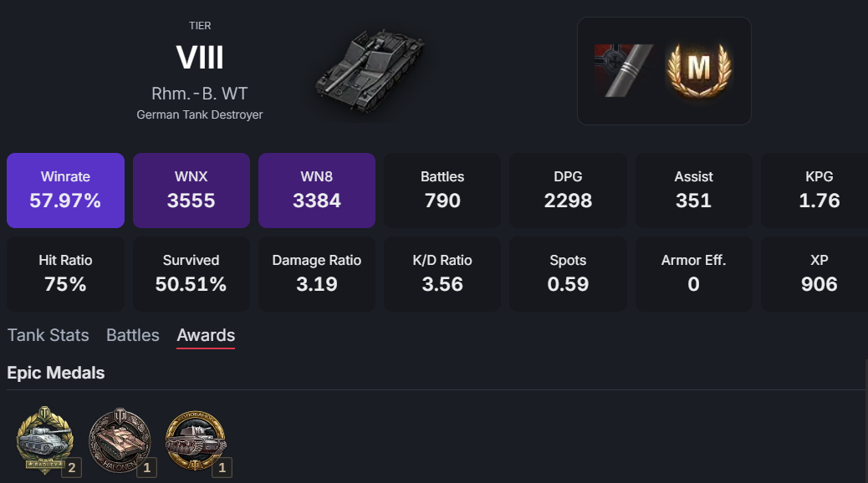This screenshot has width=868, height=483.
Task: Click the K/D Ratio 3.56 card
Action: click(442, 274)
